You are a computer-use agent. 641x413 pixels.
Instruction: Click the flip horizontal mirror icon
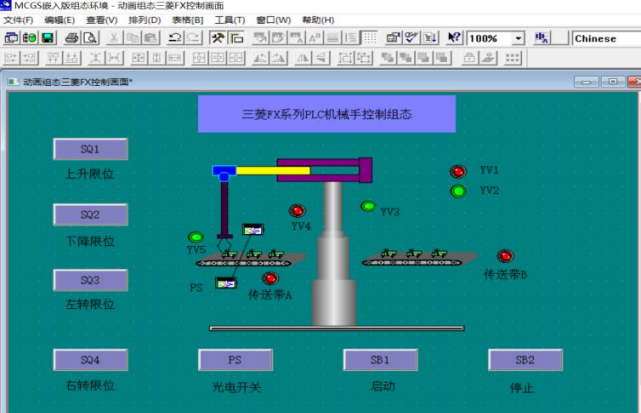tap(303, 58)
